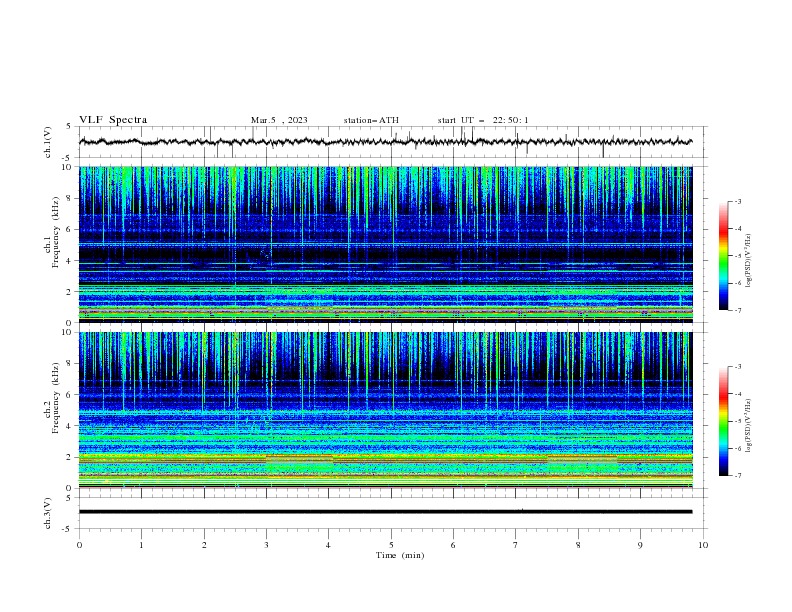Click the ch.3 flat voltage trace
The image size is (792, 612).
386,512
